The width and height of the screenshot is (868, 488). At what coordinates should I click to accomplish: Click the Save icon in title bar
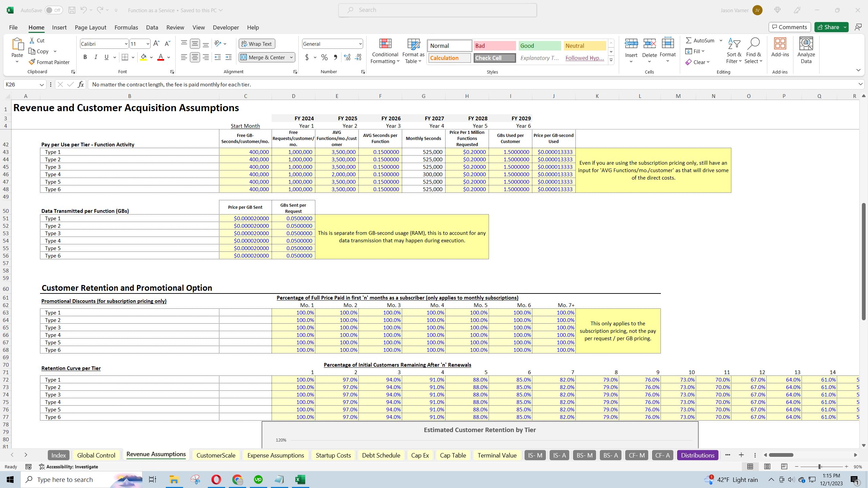pyautogui.click(x=72, y=10)
